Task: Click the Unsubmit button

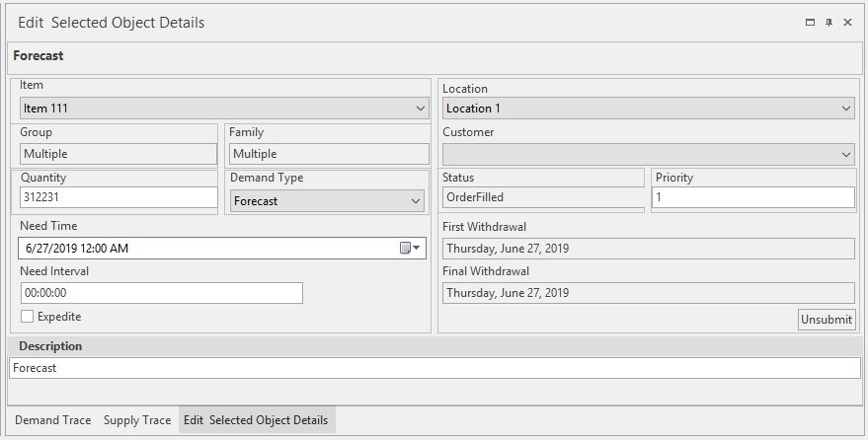Action: click(x=827, y=320)
